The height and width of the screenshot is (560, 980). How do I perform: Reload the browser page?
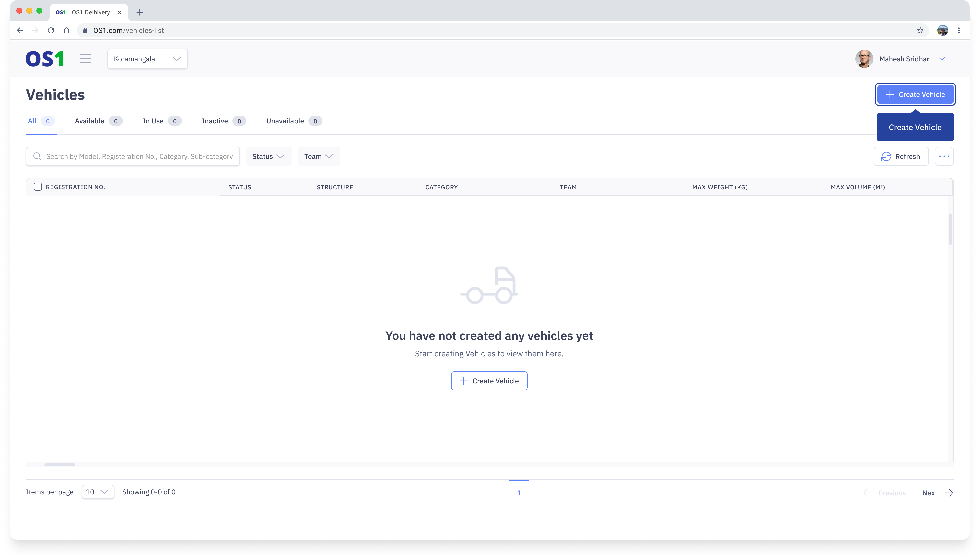(51, 30)
